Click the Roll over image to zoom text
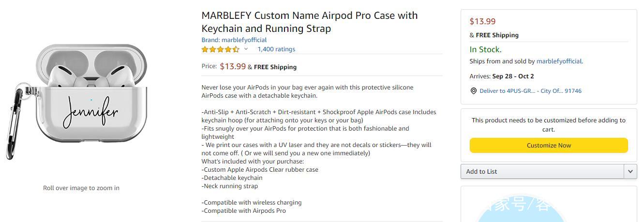Image resolution: width=644 pixels, height=222 pixels. (81, 188)
